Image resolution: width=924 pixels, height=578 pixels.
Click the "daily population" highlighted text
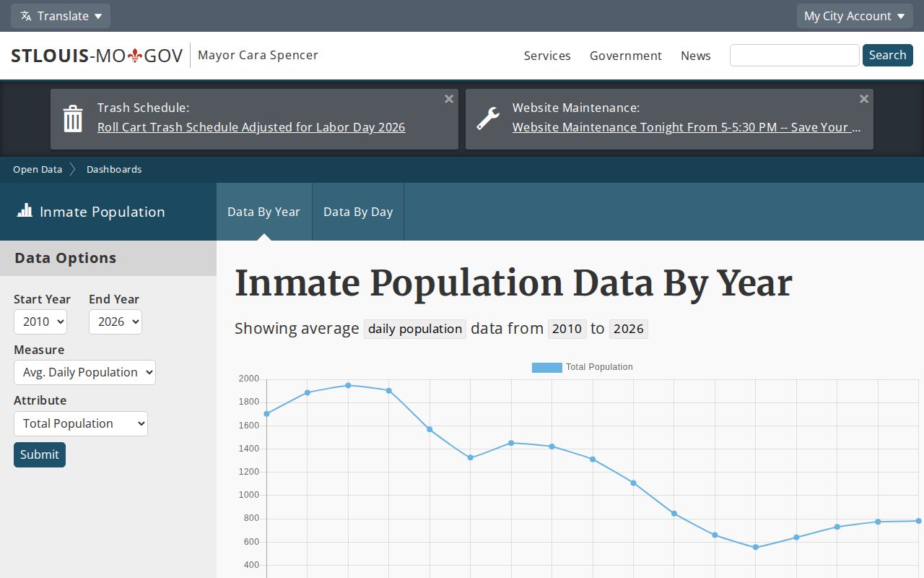(415, 329)
